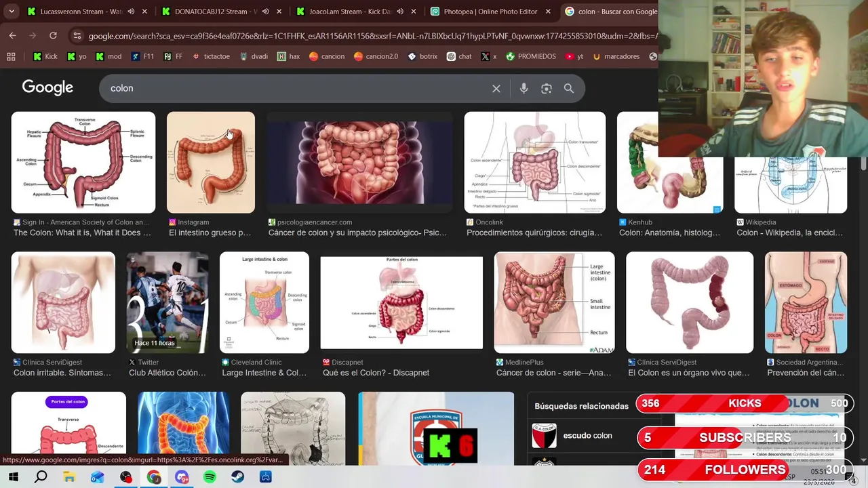This screenshot has width=868, height=488.
Task: Mute the DONATOCABJ12 Stream tab audio
Action: [x=265, y=12]
